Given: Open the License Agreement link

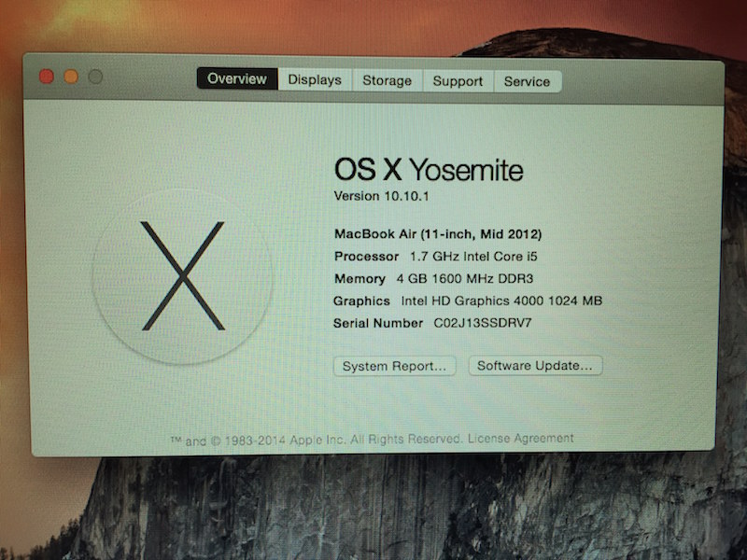Looking at the screenshot, I should click(x=521, y=438).
